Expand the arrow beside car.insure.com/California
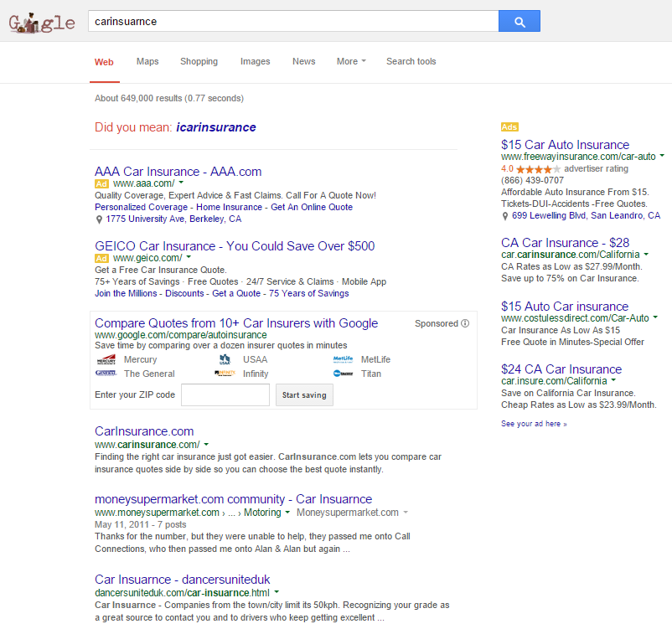The image size is (672, 629). [x=613, y=380]
